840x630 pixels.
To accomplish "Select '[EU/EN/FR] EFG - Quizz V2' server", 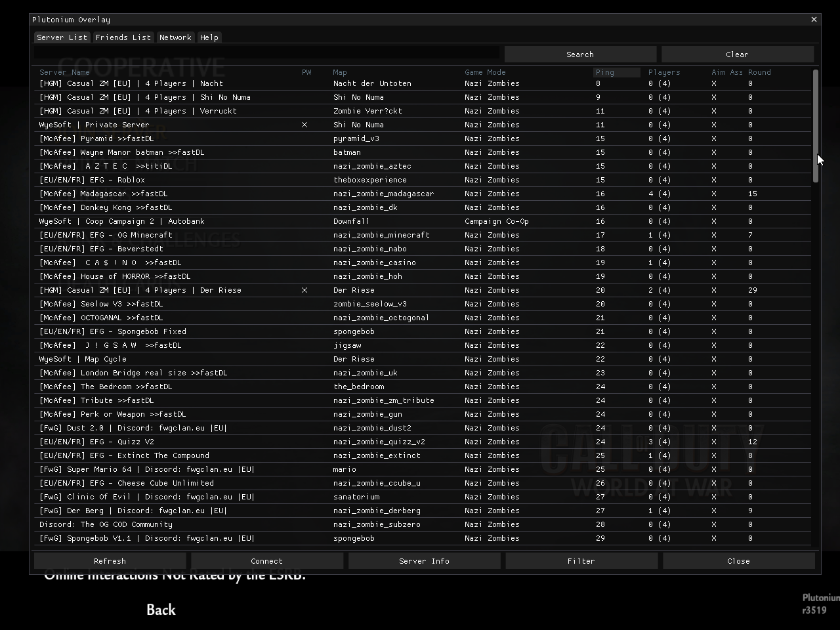I will tap(423, 442).
